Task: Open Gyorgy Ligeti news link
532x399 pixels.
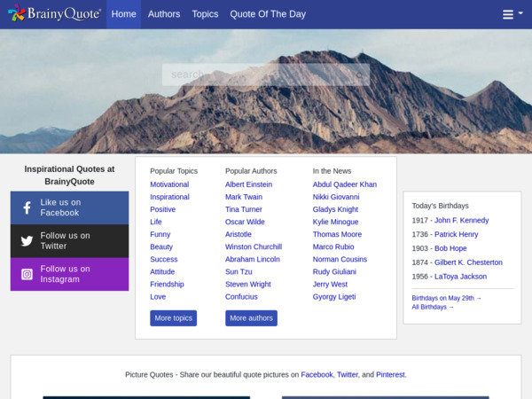Action: point(334,297)
